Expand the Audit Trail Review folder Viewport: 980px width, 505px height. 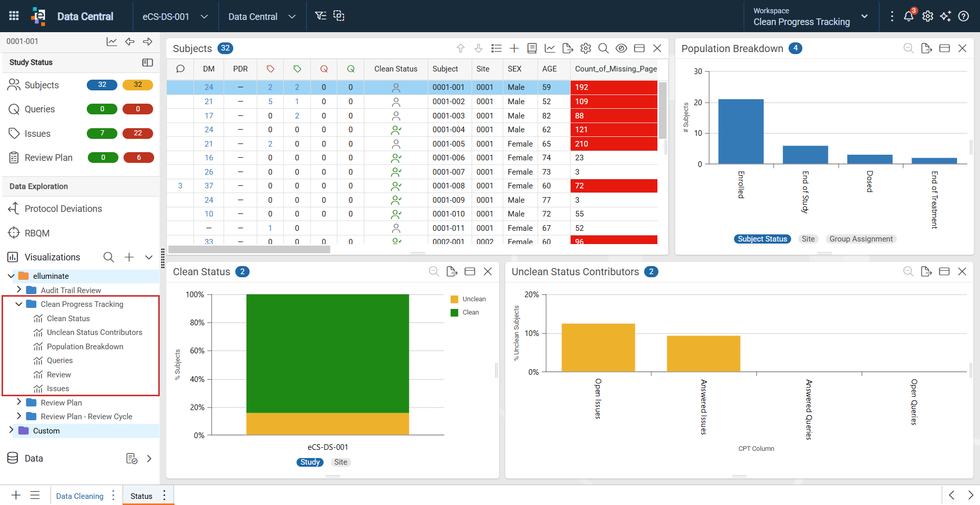[x=19, y=290]
